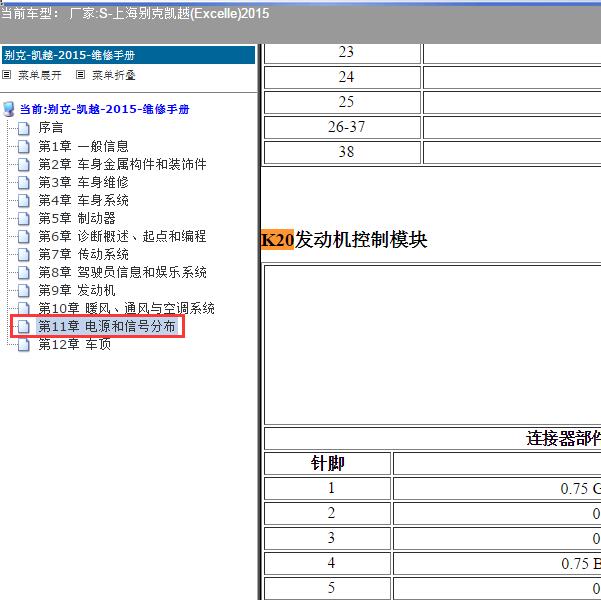The height and width of the screenshot is (600, 601).
Task: Click the page icon for 第7章 传动系统
Action: 24,254
